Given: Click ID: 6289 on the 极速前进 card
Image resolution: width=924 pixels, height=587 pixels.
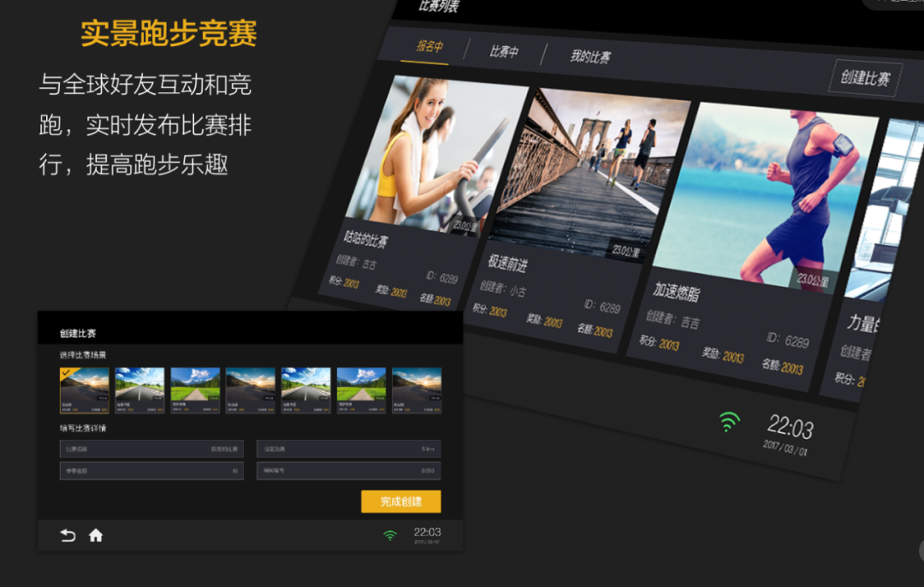Looking at the screenshot, I should tap(601, 306).
